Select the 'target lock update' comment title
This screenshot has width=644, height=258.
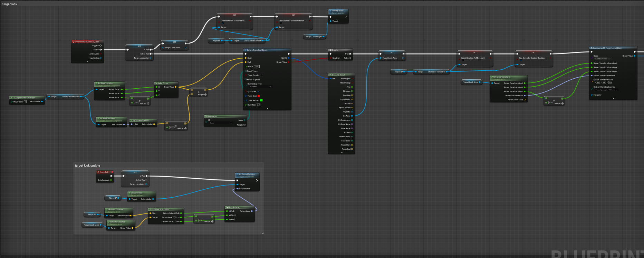click(x=87, y=166)
